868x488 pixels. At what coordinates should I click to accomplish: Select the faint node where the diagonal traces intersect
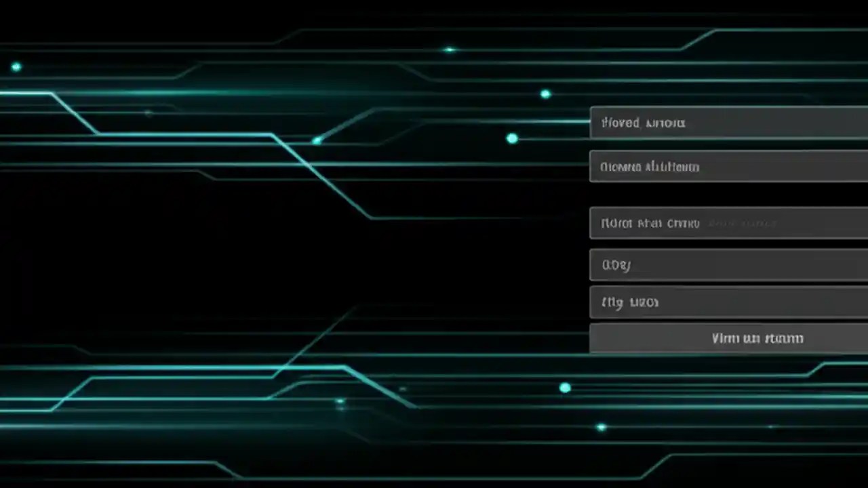pos(316,140)
